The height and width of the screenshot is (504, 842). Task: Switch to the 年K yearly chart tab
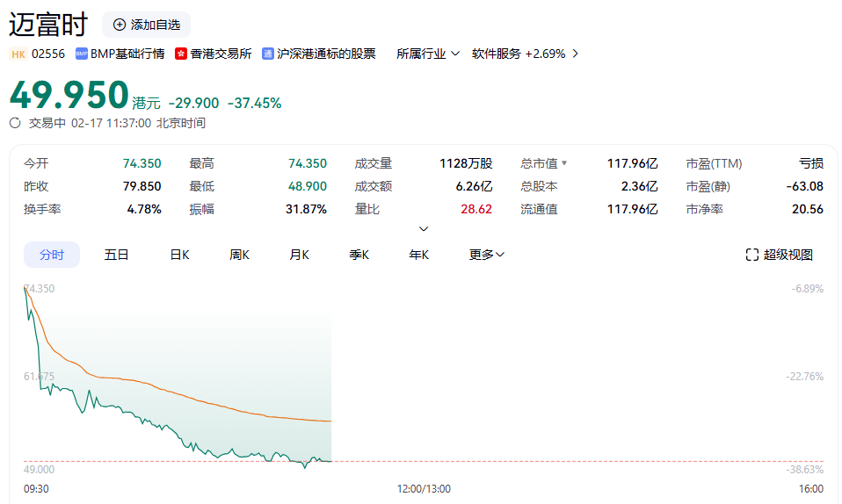click(x=418, y=255)
